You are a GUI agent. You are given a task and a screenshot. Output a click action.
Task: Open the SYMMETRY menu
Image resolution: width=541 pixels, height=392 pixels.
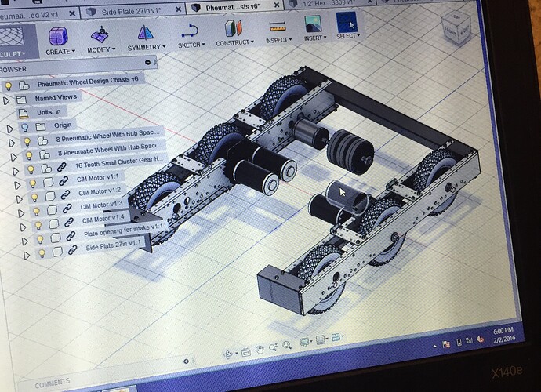147,47
